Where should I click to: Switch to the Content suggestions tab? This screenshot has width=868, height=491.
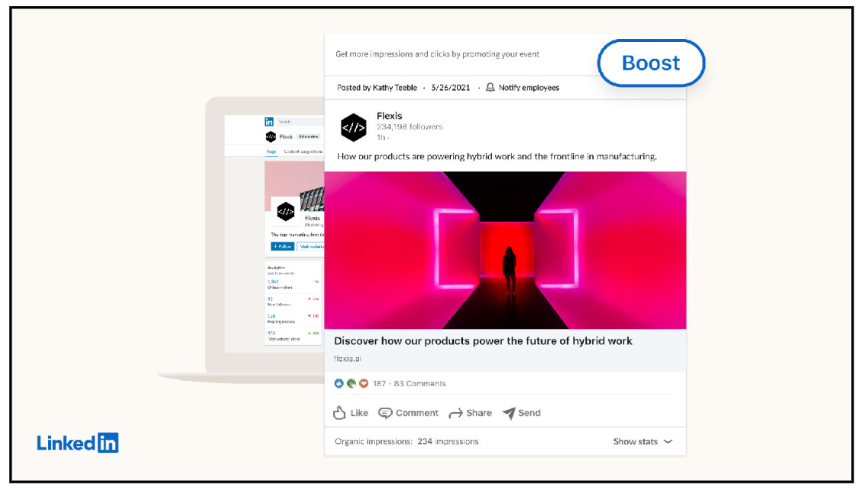pyautogui.click(x=302, y=151)
